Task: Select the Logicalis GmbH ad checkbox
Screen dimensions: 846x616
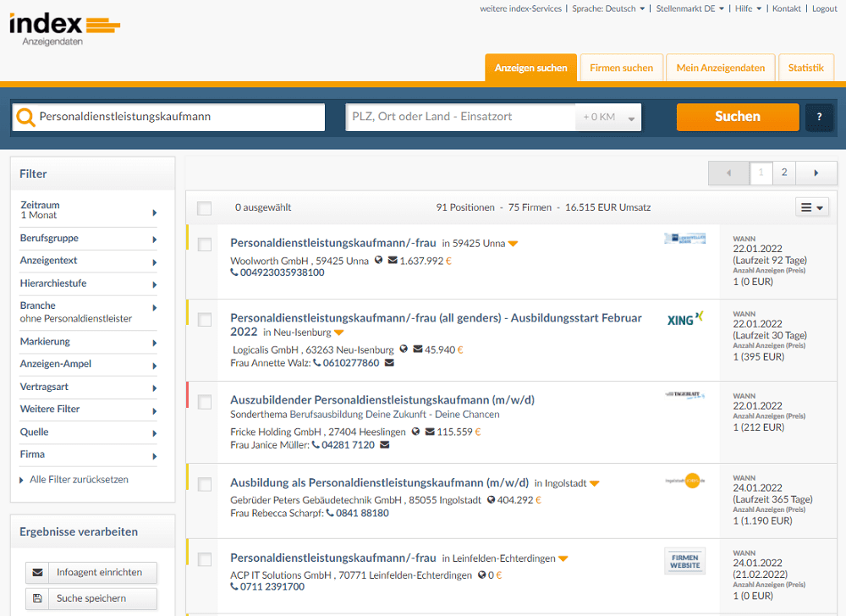Action: coord(205,319)
